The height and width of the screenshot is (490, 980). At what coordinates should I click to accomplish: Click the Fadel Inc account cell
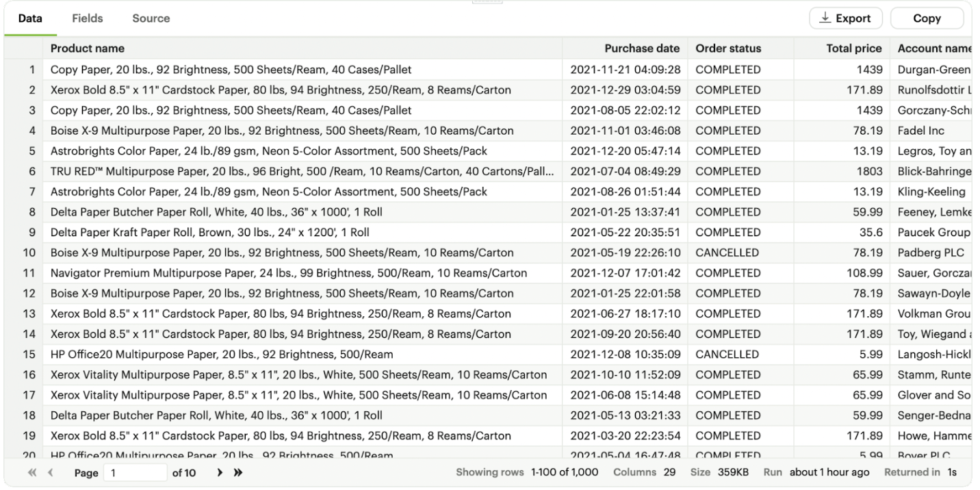point(931,130)
